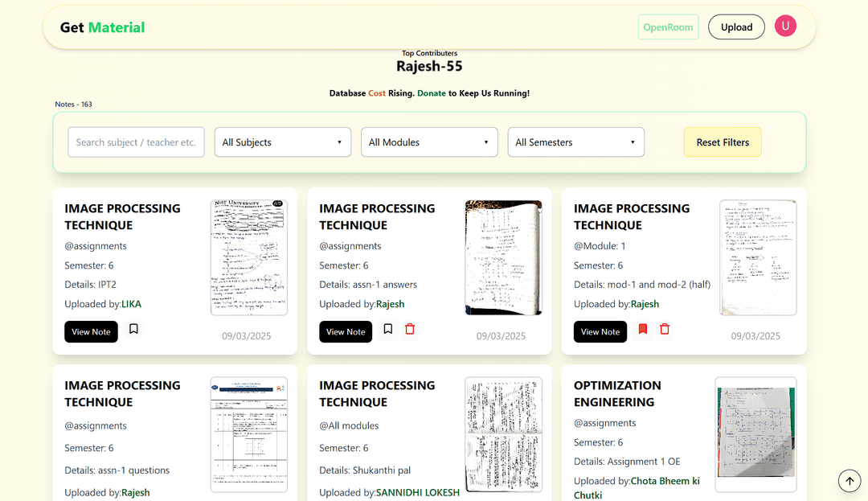Click the Get Material logo
The width and height of the screenshot is (868, 501).
click(101, 27)
